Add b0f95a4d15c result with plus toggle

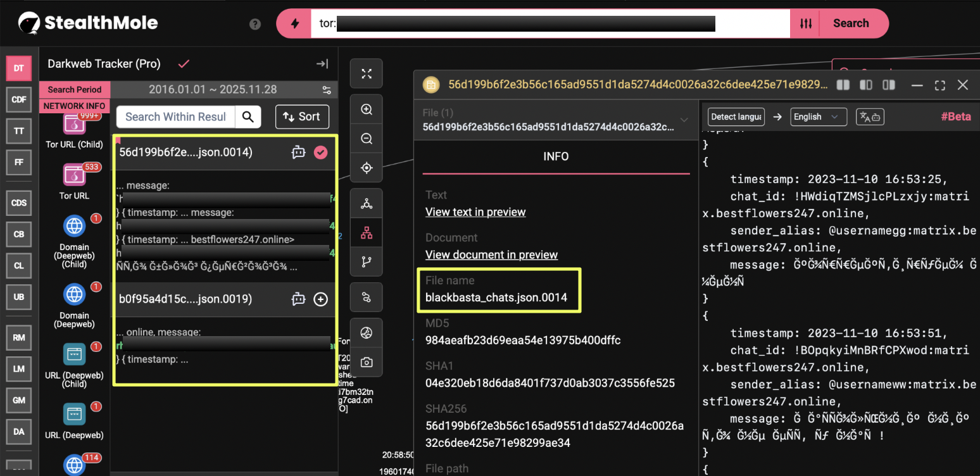tap(321, 299)
